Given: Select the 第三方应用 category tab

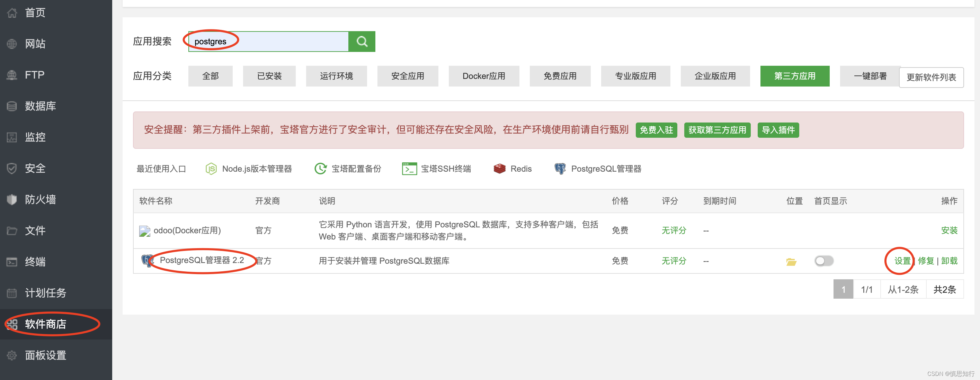Looking at the screenshot, I should click(794, 76).
